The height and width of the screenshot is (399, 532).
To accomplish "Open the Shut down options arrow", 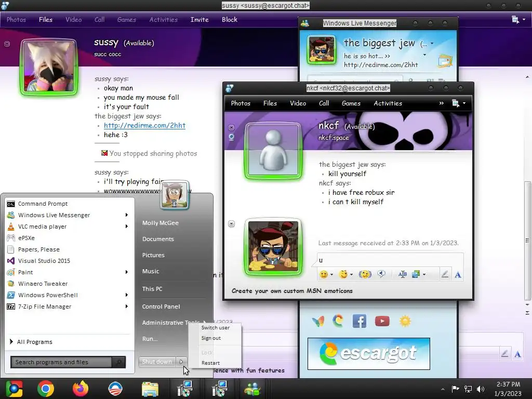I will [x=181, y=362].
